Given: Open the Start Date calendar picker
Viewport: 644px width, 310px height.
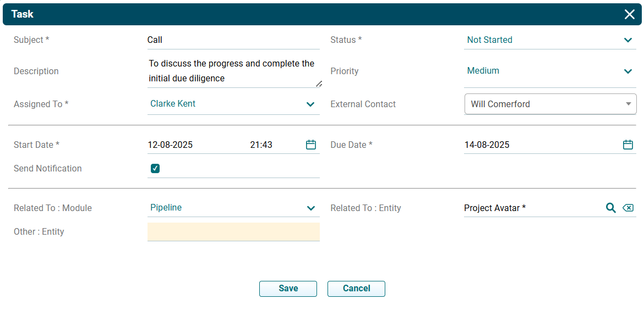Looking at the screenshot, I should click(311, 145).
